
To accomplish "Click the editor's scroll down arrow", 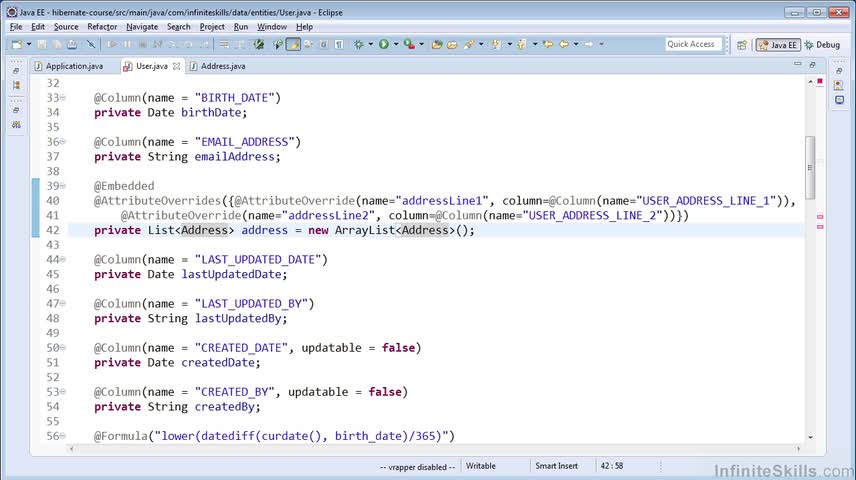I will pos(810,437).
